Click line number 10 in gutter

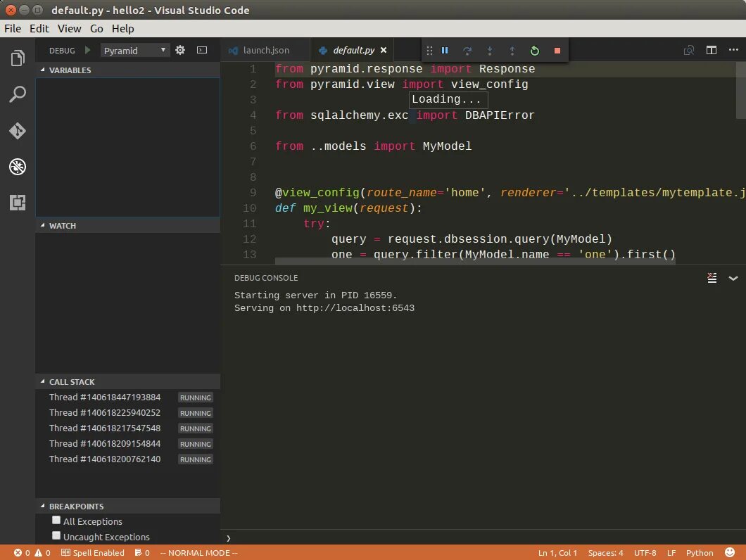(x=249, y=208)
